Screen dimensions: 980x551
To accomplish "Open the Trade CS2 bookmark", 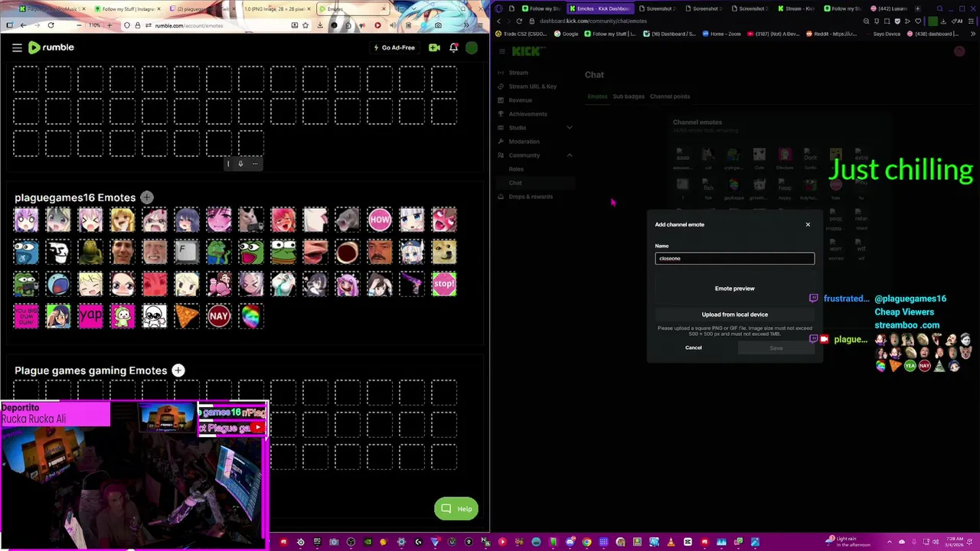I will point(523,34).
